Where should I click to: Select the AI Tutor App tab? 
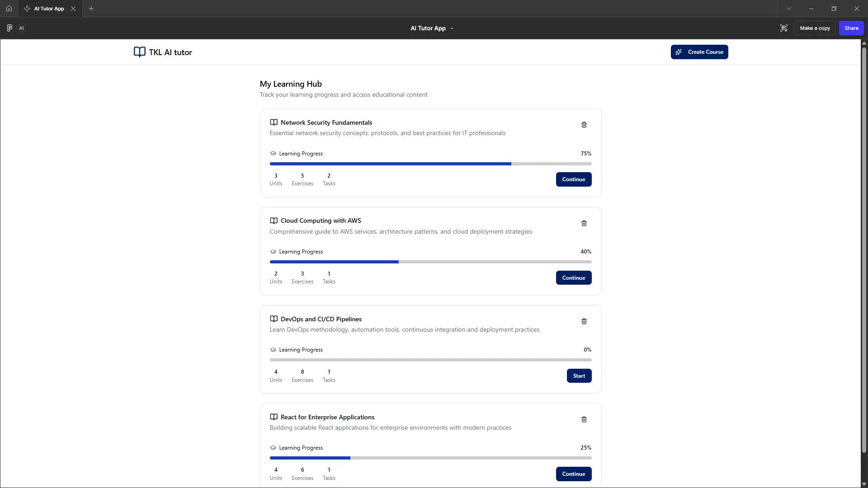click(48, 8)
